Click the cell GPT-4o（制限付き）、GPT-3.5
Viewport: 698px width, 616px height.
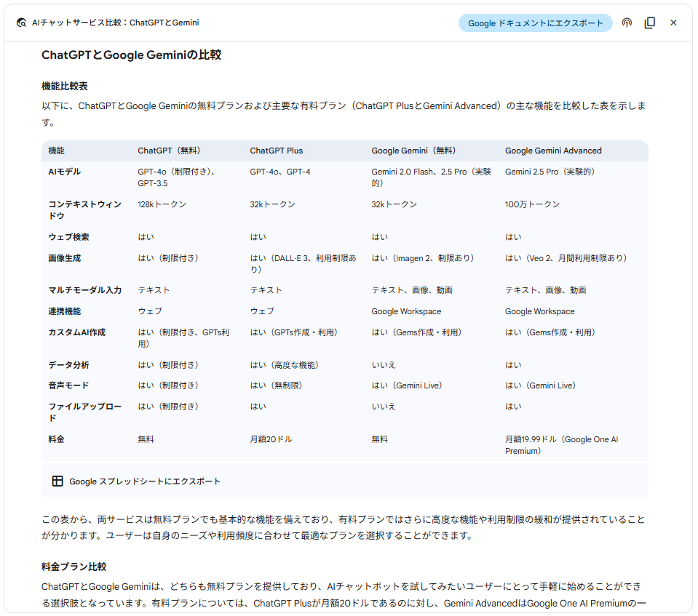[176, 177]
